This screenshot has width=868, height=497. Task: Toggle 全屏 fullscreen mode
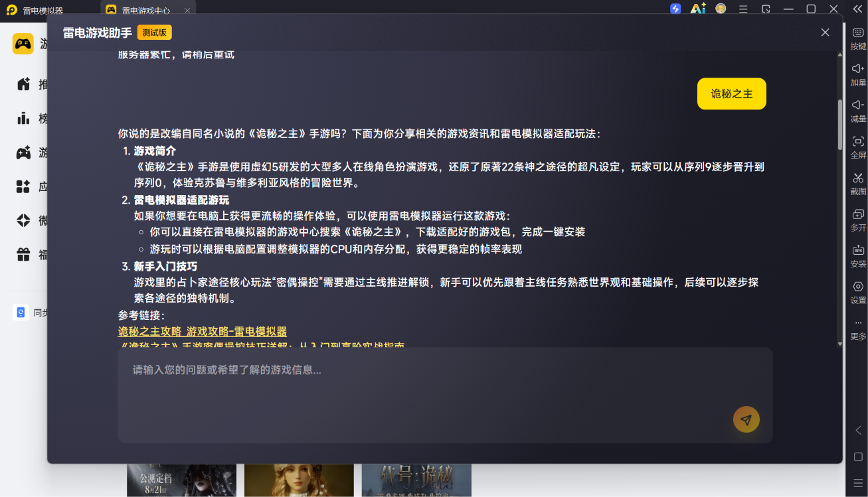click(858, 147)
